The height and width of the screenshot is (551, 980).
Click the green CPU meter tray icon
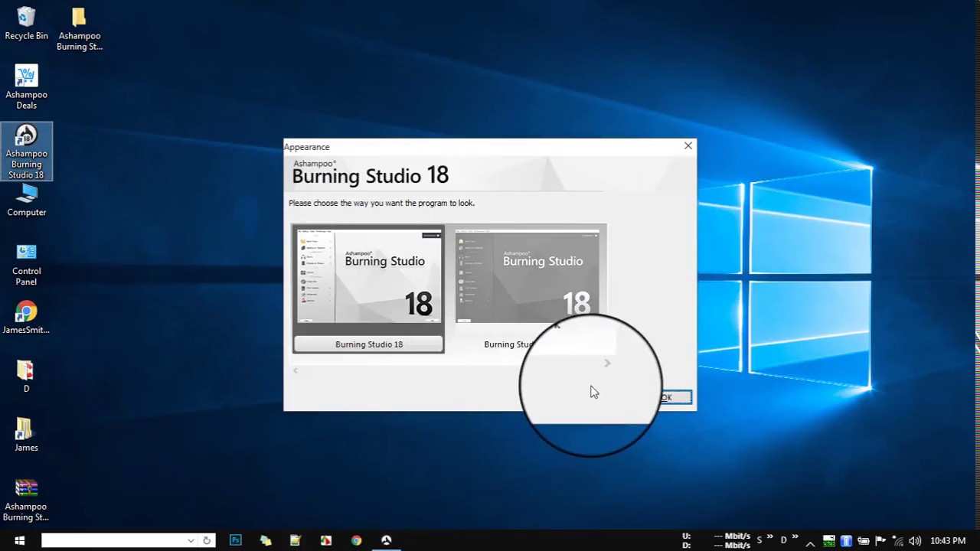click(x=829, y=541)
